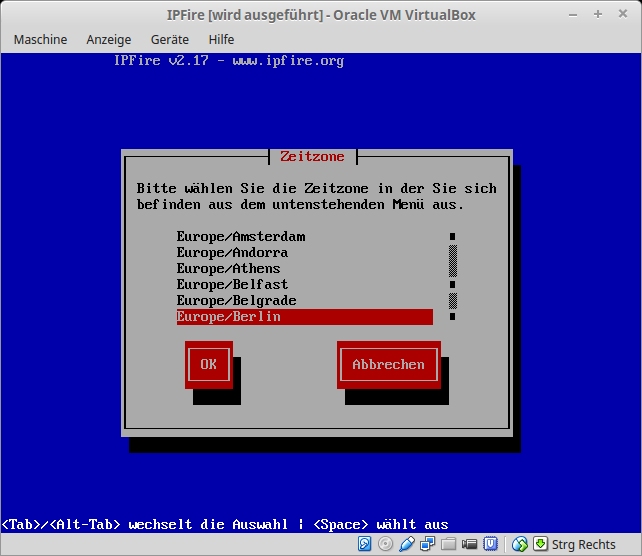The image size is (642, 556).
Task: Maximize the VirtualBox window
Action: point(598,15)
